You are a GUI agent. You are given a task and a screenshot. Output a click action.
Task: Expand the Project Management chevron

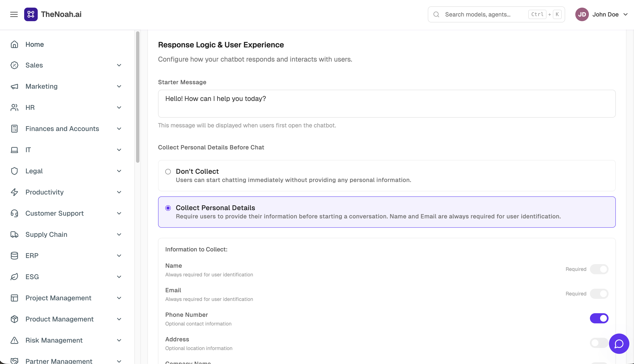119,298
